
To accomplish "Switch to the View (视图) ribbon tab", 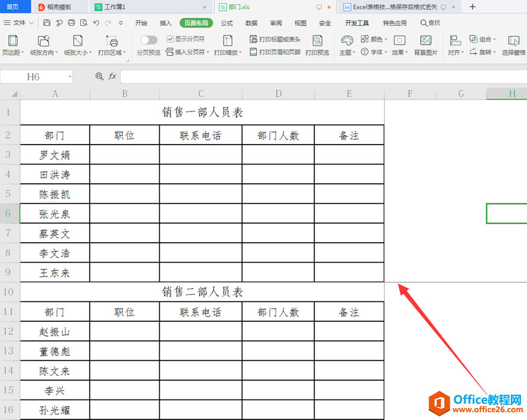I will point(300,23).
